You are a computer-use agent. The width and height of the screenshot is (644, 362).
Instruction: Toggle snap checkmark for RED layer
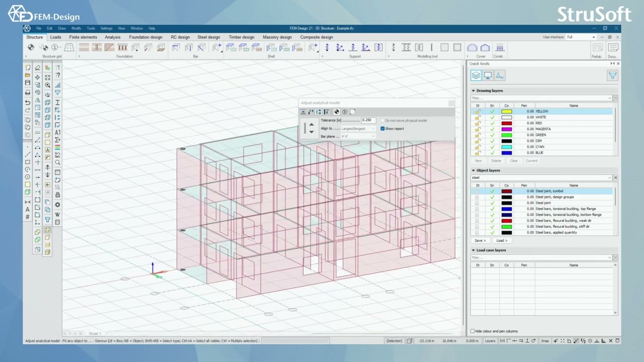[x=492, y=123]
